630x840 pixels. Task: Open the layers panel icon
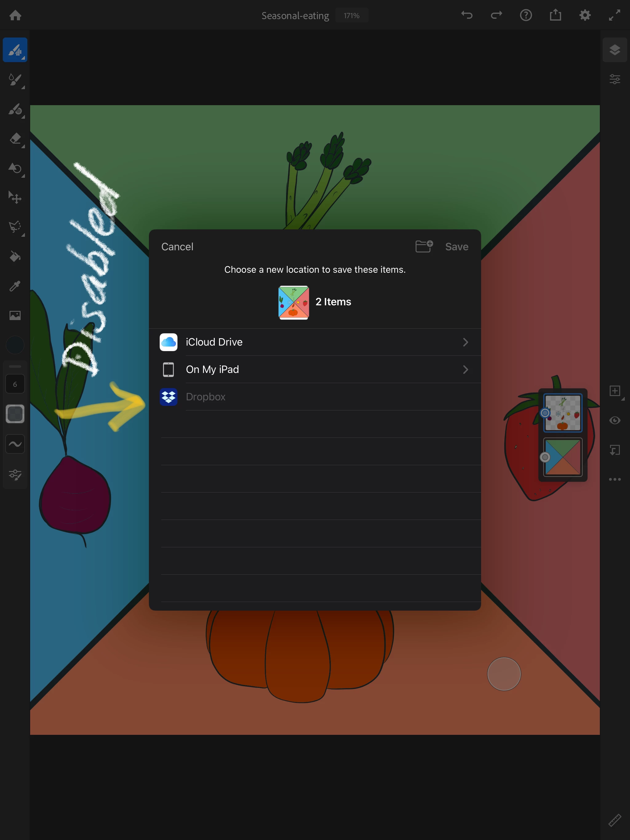coord(614,50)
